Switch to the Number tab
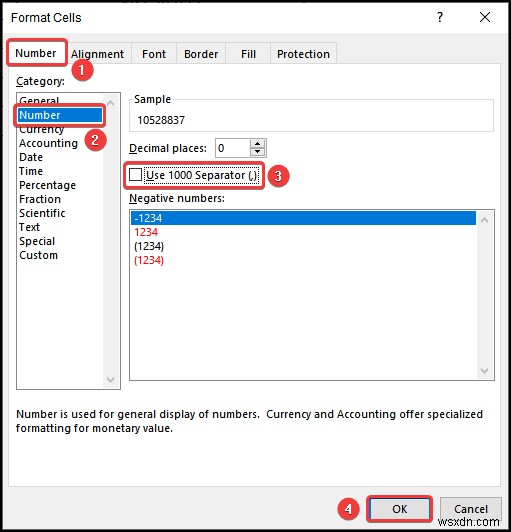511x532 pixels. 36,53
